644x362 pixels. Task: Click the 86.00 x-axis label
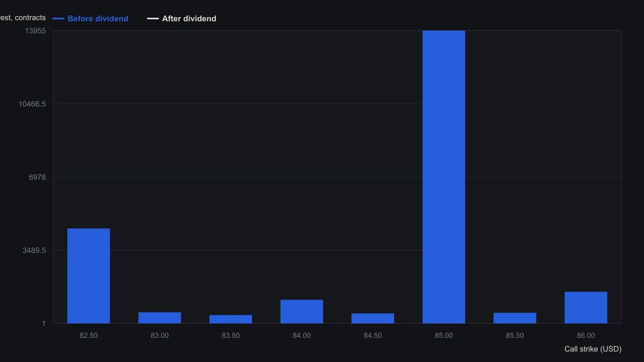586,335
